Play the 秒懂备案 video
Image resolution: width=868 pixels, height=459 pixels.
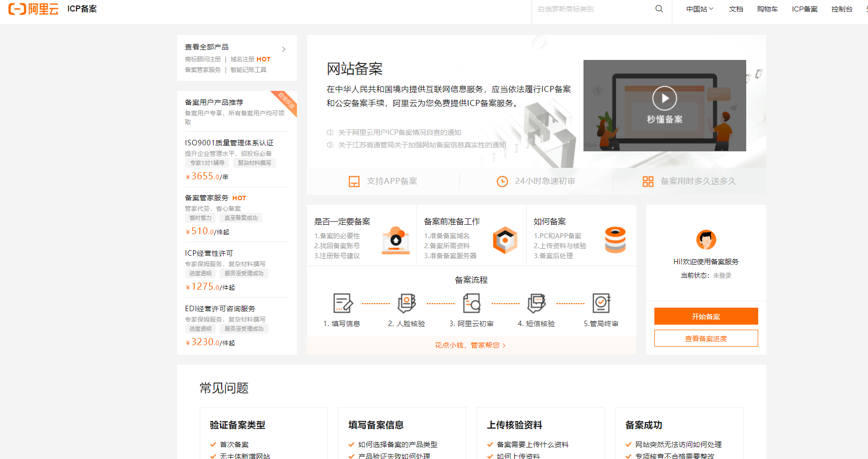click(664, 98)
